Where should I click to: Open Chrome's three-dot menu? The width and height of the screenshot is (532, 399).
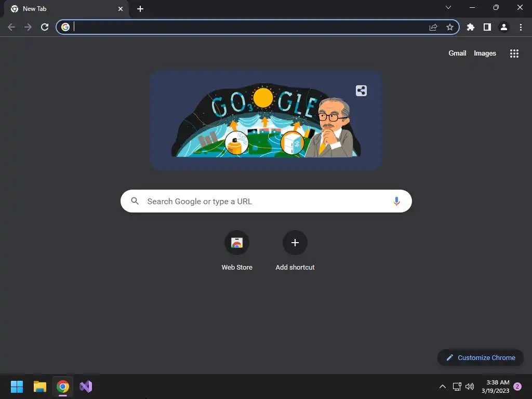[x=521, y=27]
